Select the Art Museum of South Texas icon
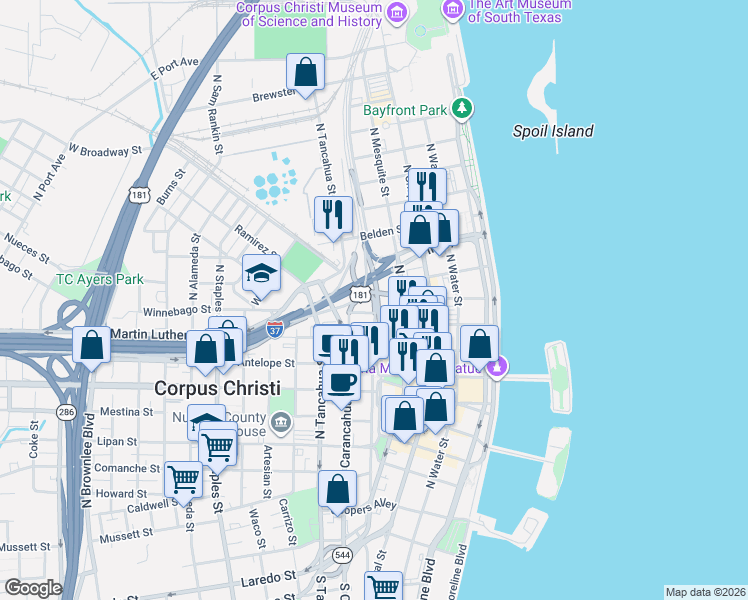This screenshot has width=748, height=600. [453, 10]
